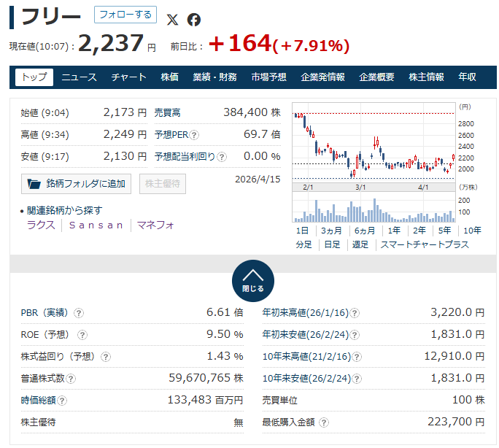Click help icon next to 時価総額
Viewport: 499px width, 448px height.
pos(62,401)
